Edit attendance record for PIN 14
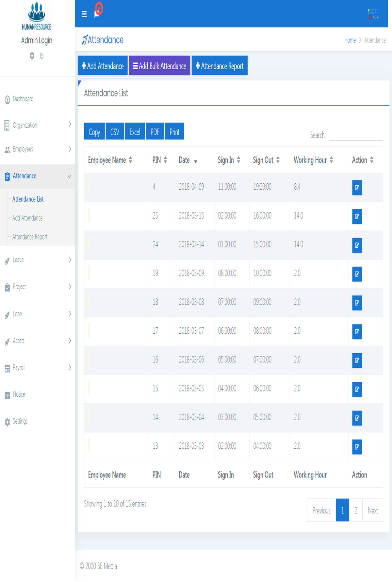Image resolution: width=392 pixels, height=582 pixels. 357,418
